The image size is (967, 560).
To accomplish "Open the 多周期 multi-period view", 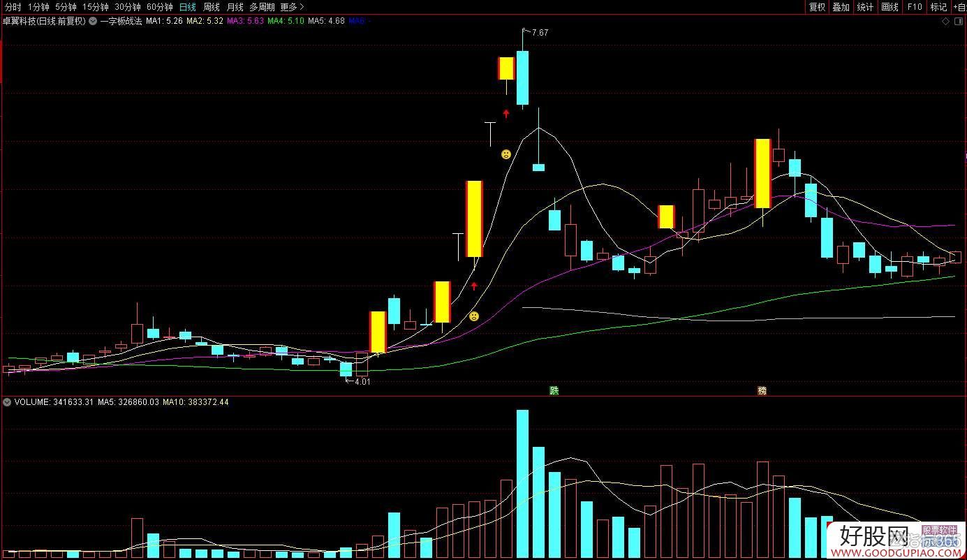I will 262,7.
